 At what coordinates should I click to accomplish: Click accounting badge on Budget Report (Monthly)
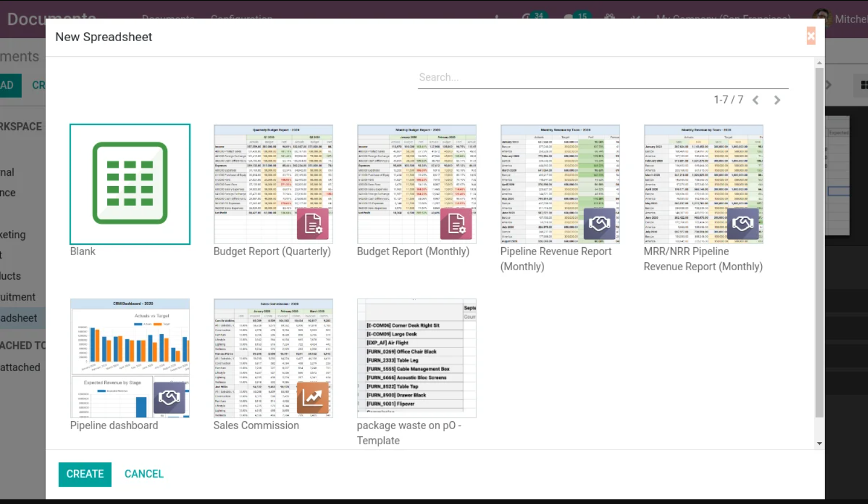(x=456, y=224)
